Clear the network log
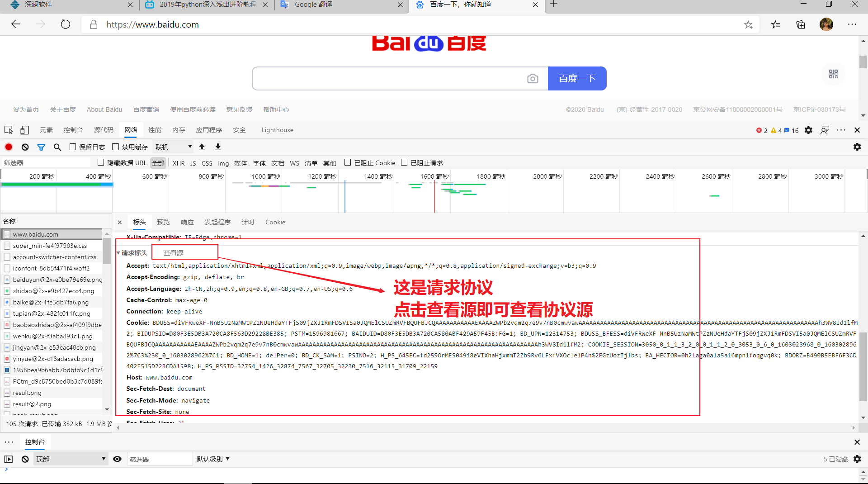 tap(25, 147)
